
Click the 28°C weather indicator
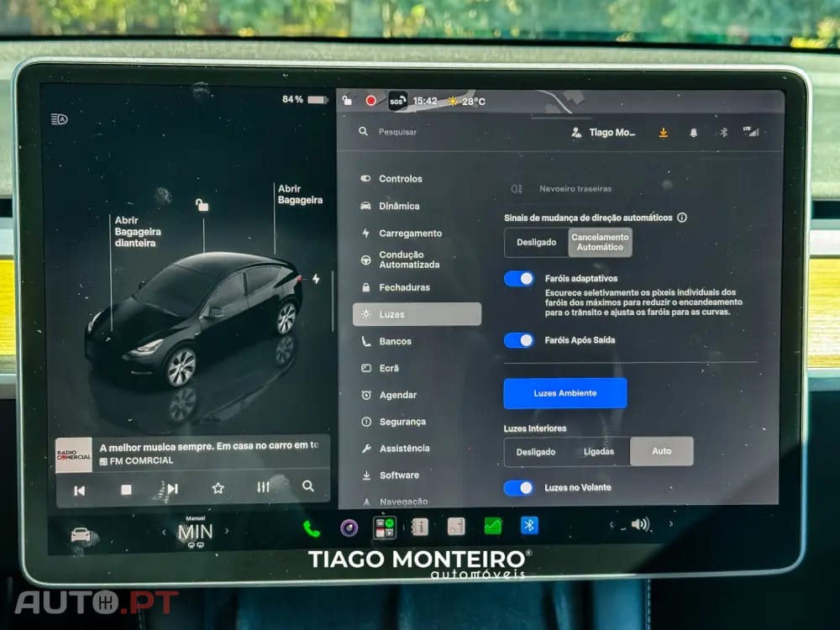pos(467,102)
